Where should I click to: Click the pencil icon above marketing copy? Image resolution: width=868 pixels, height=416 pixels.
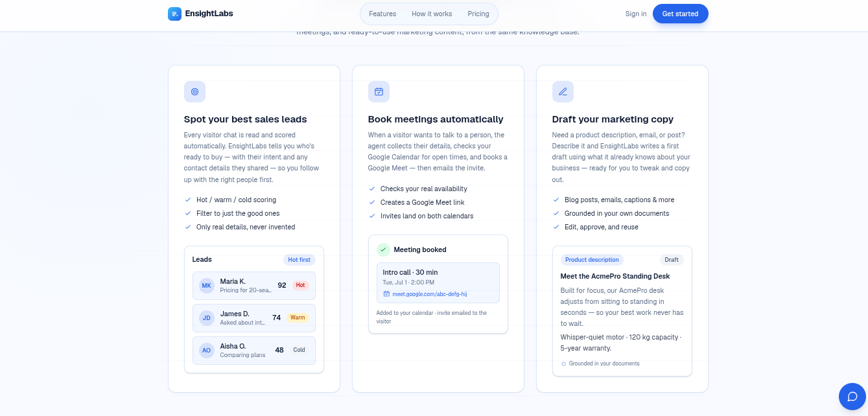coord(563,91)
